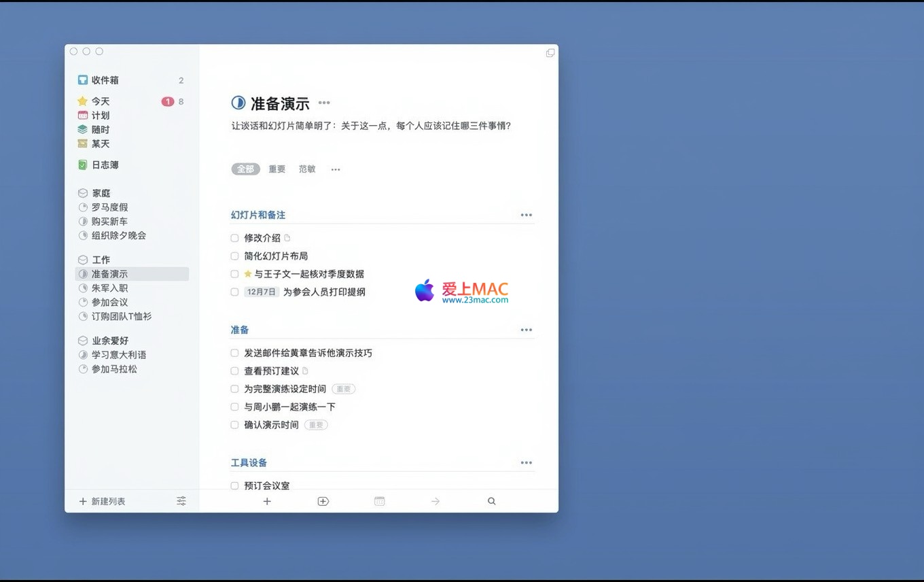
Task: Tick the 确认演示时间 checkbox
Action: click(234, 425)
